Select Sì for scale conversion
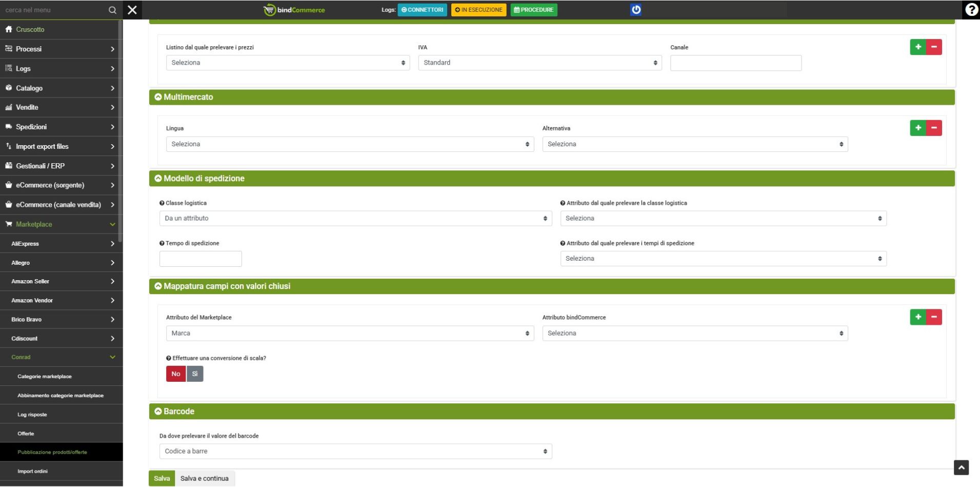The width and height of the screenshot is (980, 487). (x=195, y=374)
